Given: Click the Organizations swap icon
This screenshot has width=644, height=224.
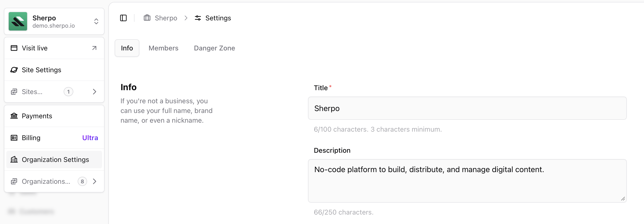Looking at the screenshot, I should click(14, 181).
